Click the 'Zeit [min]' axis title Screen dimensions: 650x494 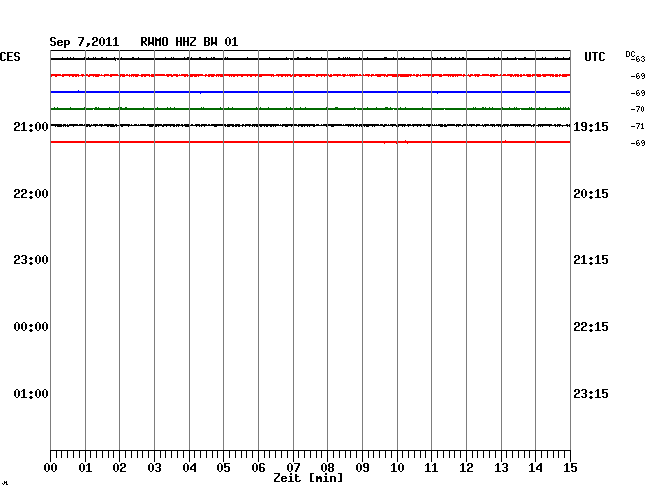[x=308, y=478]
